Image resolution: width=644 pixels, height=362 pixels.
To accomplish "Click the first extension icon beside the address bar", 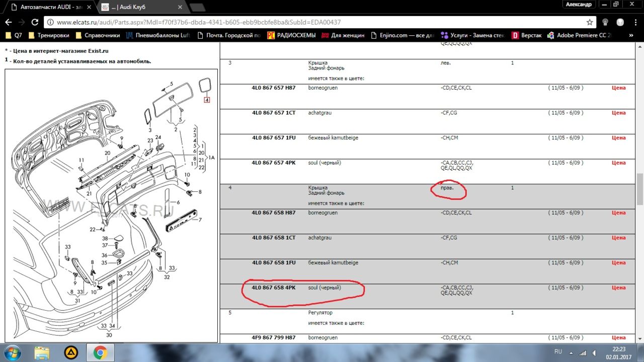I will click(606, 22).
